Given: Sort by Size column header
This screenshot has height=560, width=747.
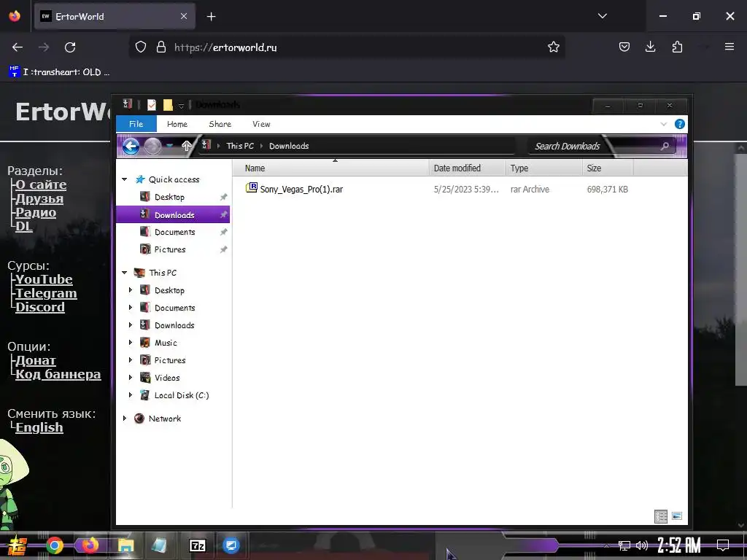Looking at the screenshot, I should pos(608,168).
